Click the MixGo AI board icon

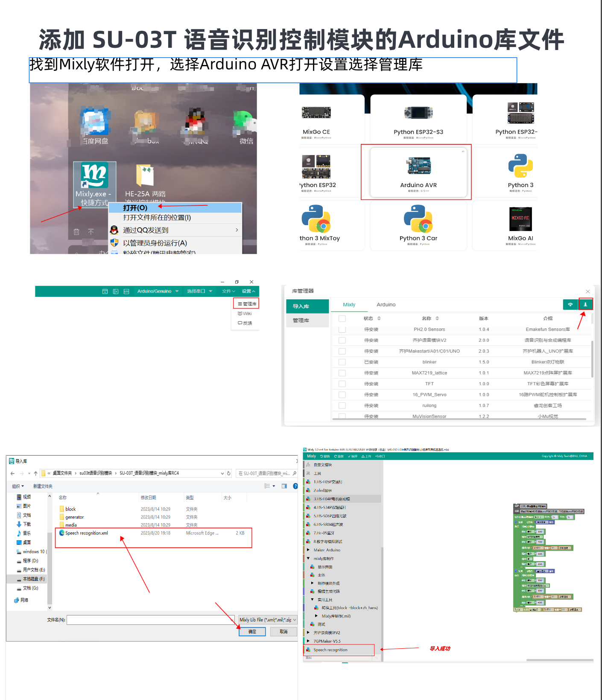point(520,219)
